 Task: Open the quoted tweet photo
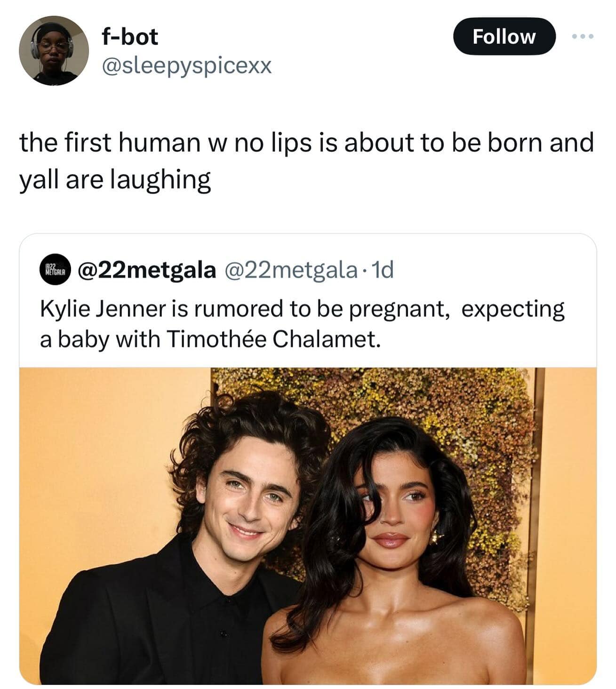coord(308,525)
